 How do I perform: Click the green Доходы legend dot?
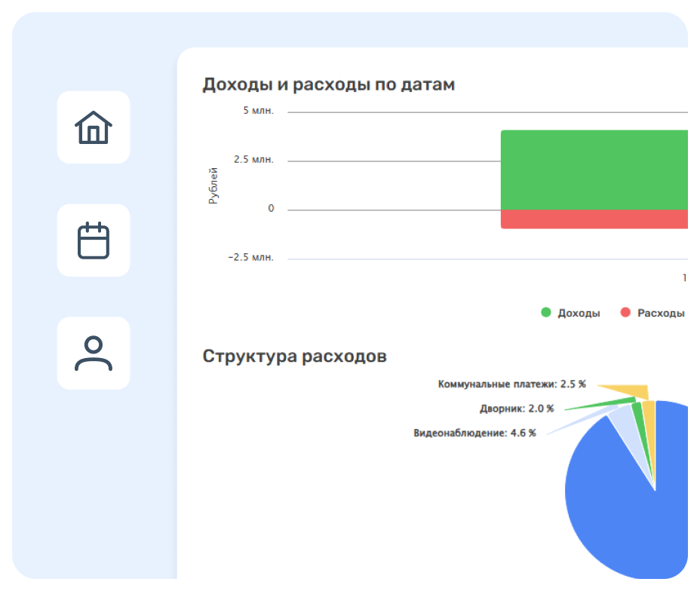546,312
